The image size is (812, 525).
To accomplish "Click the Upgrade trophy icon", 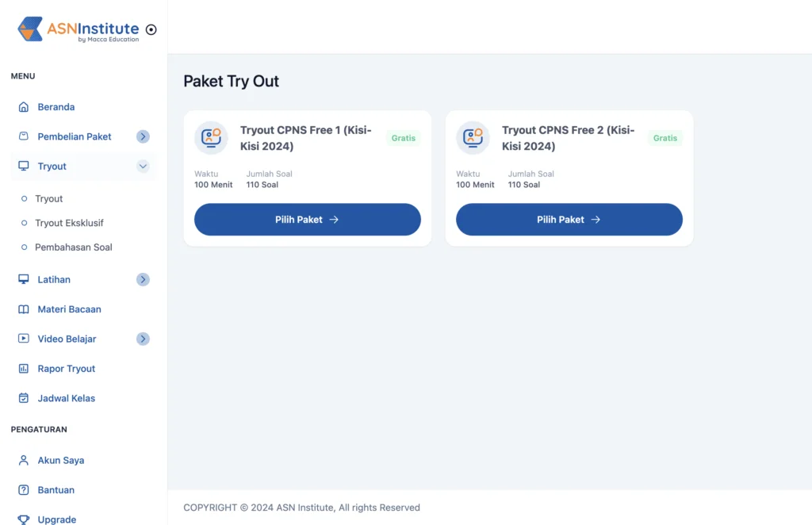I will coord(23,519).
